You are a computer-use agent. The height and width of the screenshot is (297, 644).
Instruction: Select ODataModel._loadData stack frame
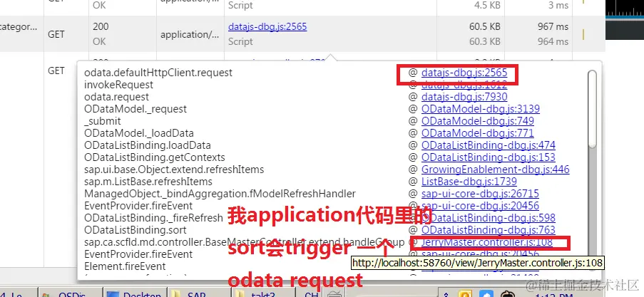[139, 133]
